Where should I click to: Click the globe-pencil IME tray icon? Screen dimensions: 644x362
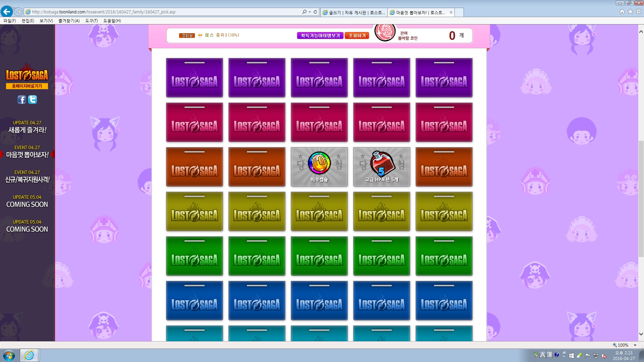pos(536,355)
